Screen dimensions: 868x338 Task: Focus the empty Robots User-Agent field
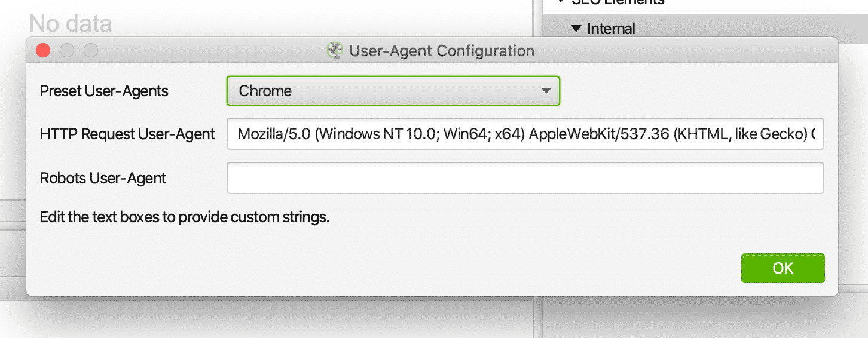pyautogui.click(x=525, y=178)
